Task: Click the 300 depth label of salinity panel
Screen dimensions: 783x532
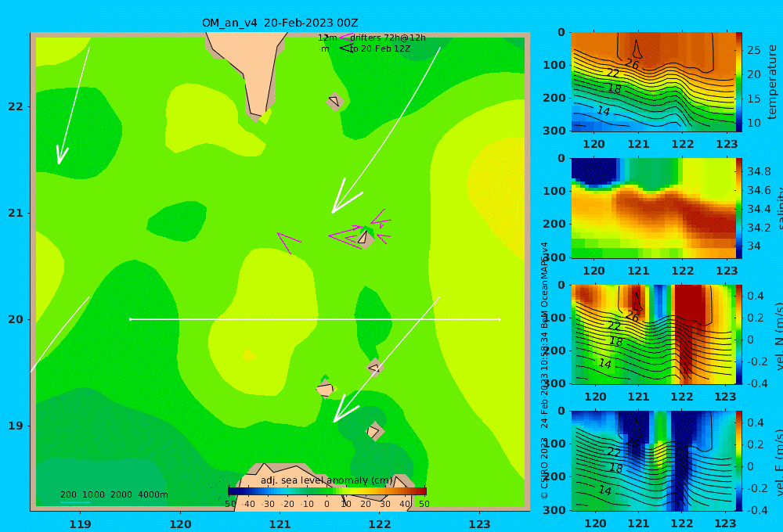Action: coord(554,257)
